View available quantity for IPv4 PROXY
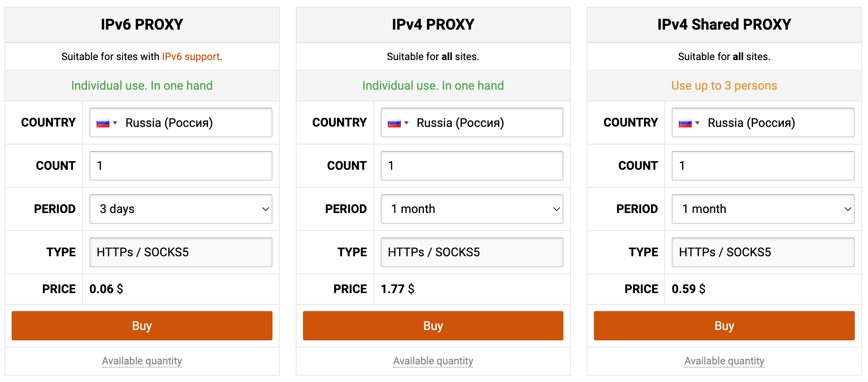This screenshot has height=382, width=868. [x=433, y=361]
